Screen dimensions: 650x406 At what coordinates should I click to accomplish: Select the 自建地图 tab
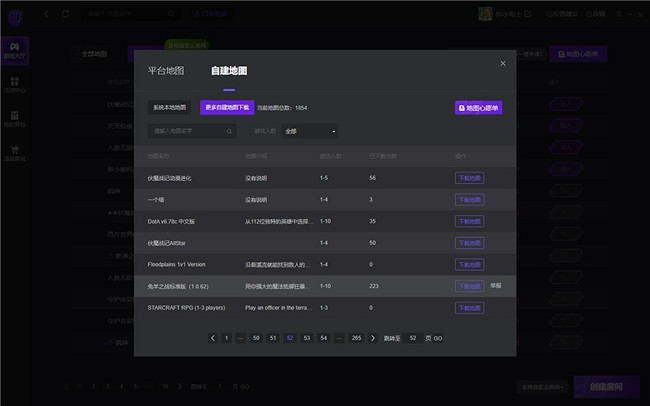click(229, 71)
